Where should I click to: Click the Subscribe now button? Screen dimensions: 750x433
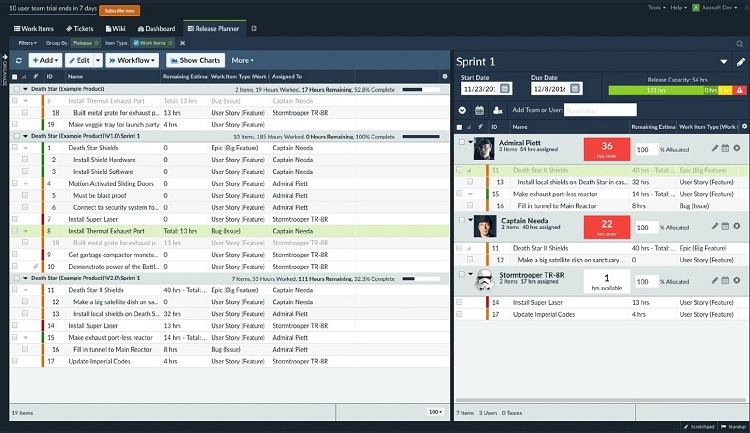click(120, 11)
